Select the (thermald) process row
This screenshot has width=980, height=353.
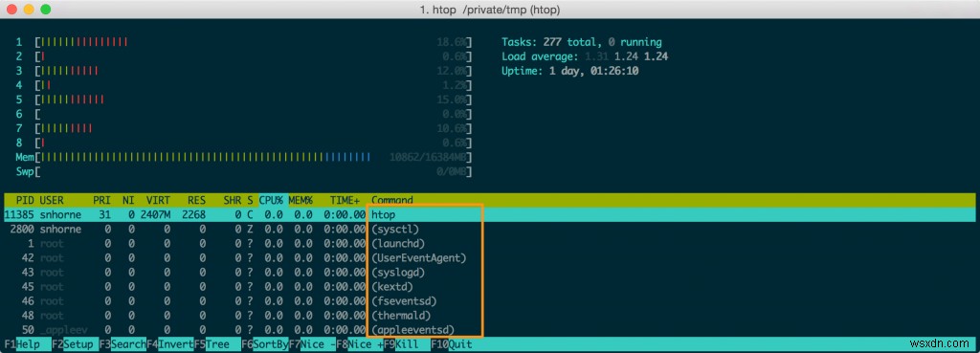(490, 316)
